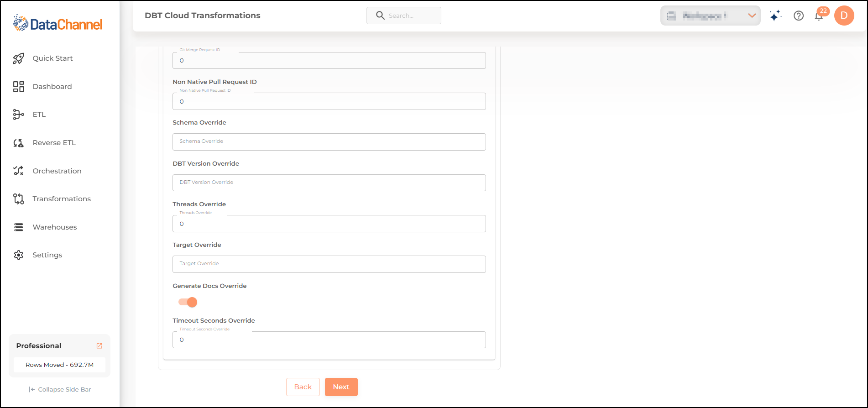Click the Next button

click(x=341, y=387)
